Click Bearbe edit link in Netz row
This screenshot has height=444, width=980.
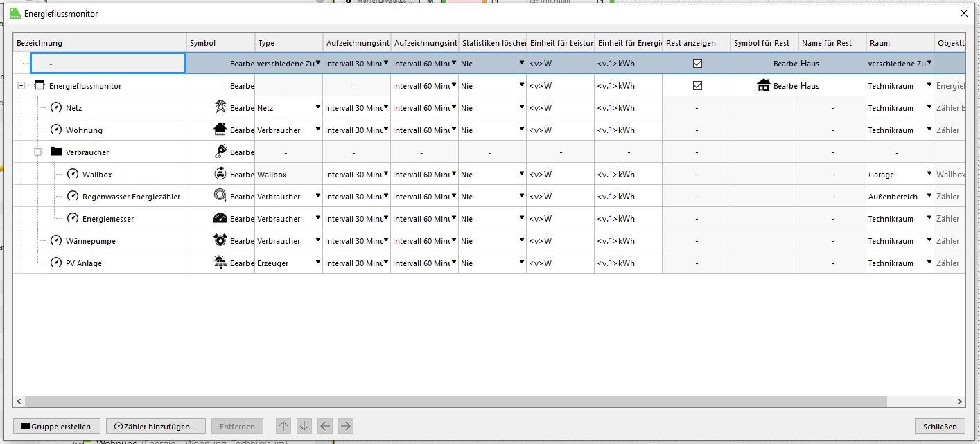point(242,108)
